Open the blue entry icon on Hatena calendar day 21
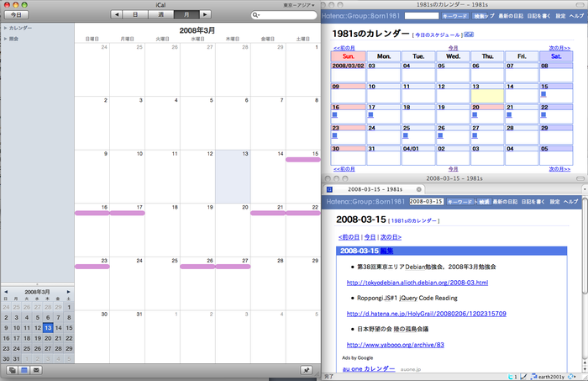Viewport: 588px width, 381px height. coord(509,114)
